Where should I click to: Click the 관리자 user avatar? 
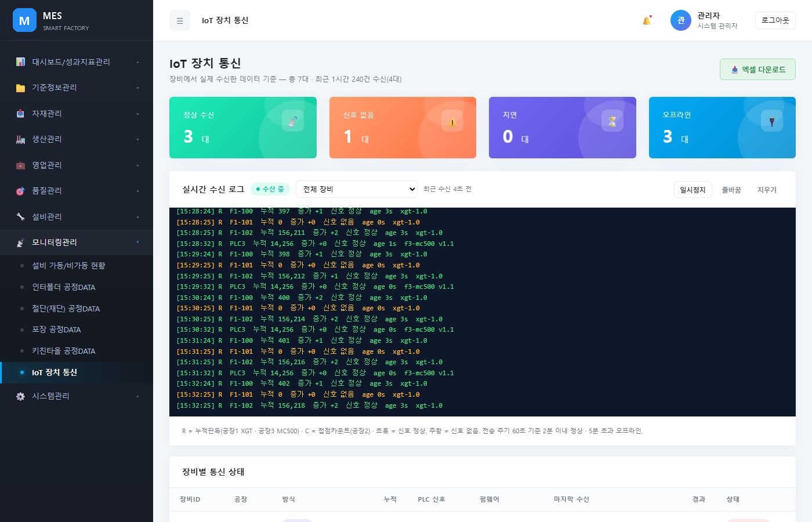681,20
